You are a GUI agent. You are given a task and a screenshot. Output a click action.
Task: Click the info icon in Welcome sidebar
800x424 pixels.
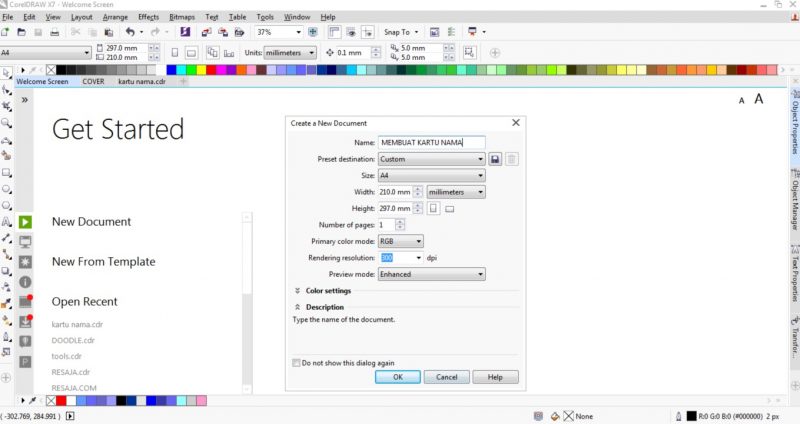(25, 282)
